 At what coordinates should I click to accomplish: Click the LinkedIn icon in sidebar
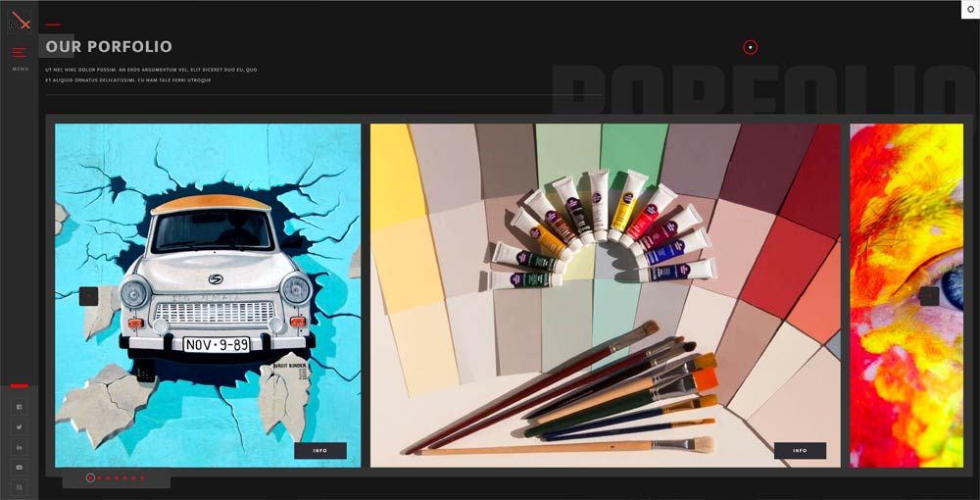pyautogui.click(x=20, y=447)
